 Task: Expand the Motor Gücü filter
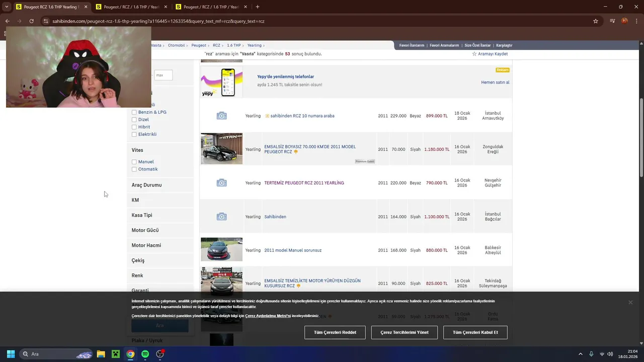click(x=145, y=230)
